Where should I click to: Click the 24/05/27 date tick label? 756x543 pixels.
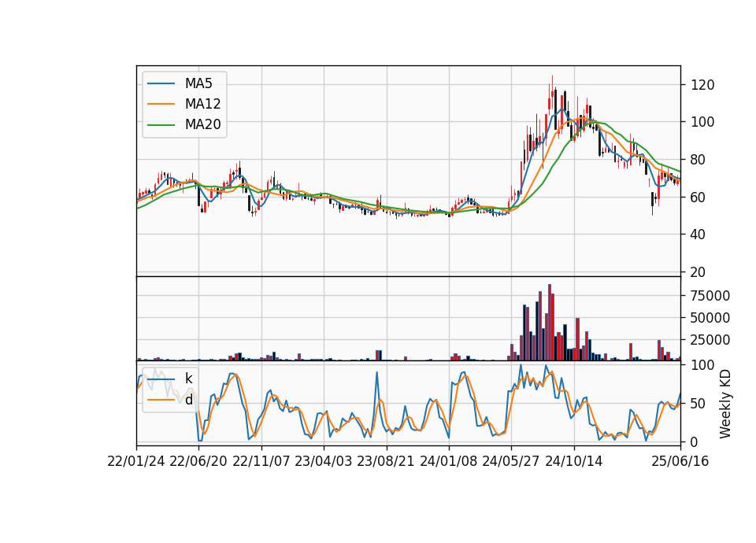point(511,462)
